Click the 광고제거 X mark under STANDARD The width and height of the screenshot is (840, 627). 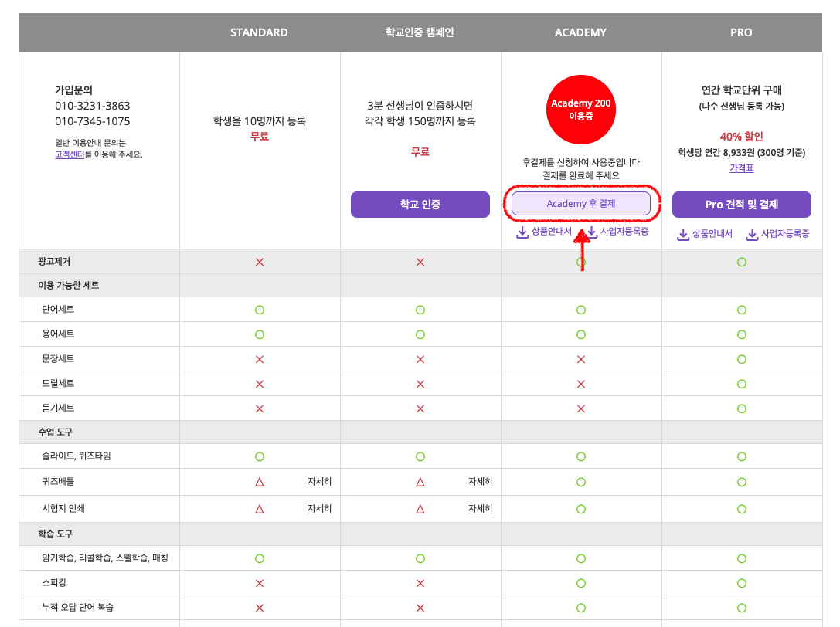tap(260, 262)
